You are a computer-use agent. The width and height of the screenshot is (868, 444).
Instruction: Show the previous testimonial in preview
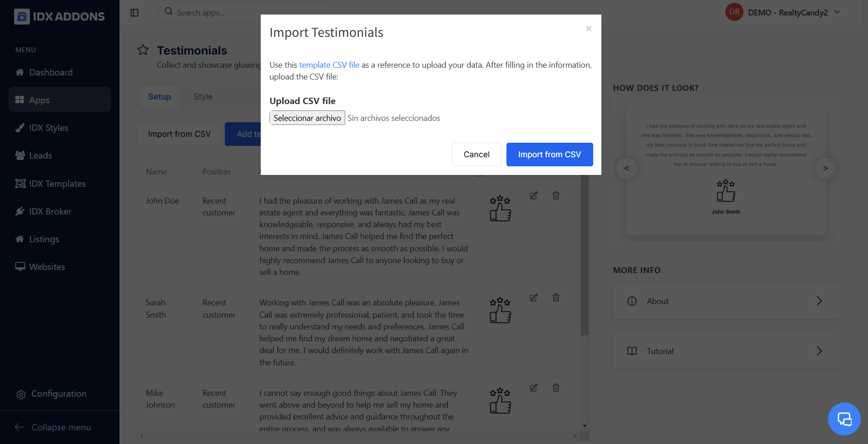pyautogui.click(x=626, y=169)
